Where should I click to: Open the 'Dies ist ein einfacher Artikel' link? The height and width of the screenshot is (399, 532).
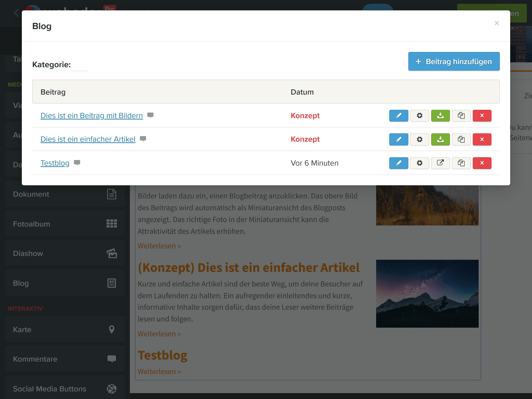(x=88, y=139)
